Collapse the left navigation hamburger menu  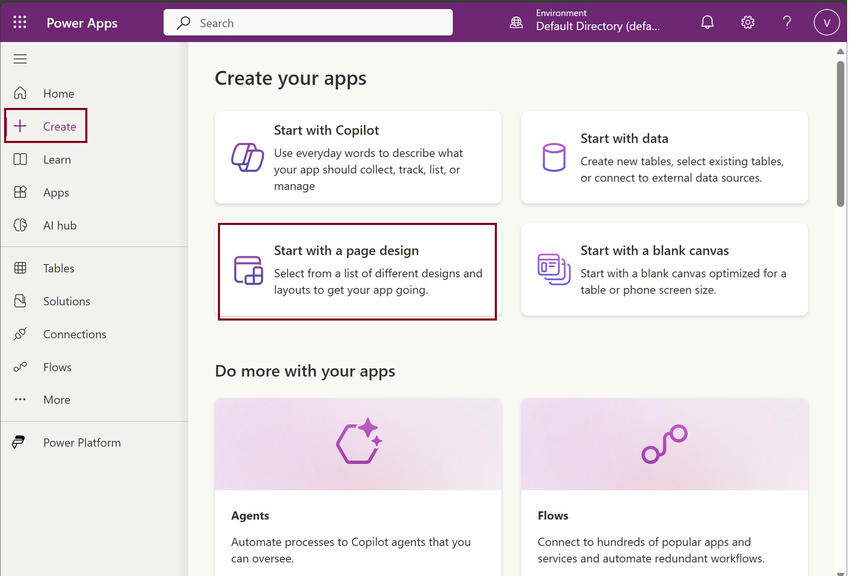pos(20,59)
